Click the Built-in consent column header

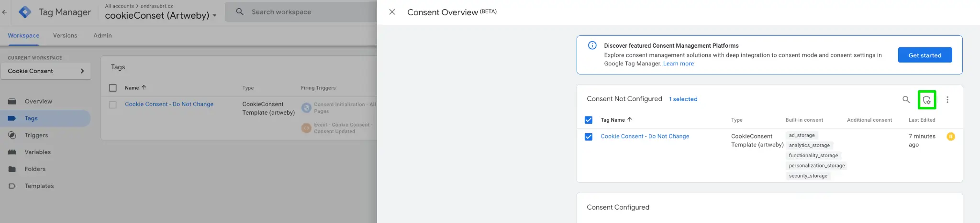pos(804,120)
